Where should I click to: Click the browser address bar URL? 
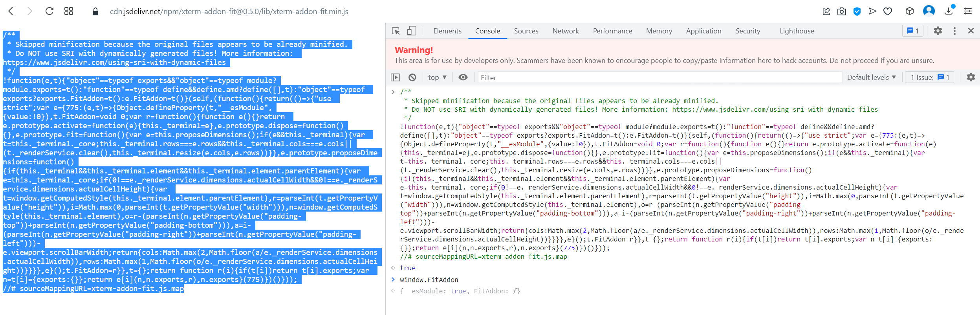[229, 12]
